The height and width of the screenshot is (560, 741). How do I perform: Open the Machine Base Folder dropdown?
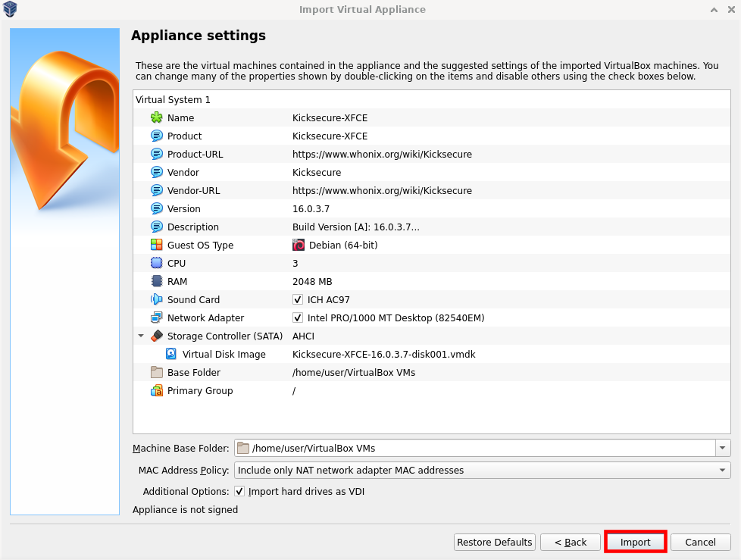[x=724, y=448]
